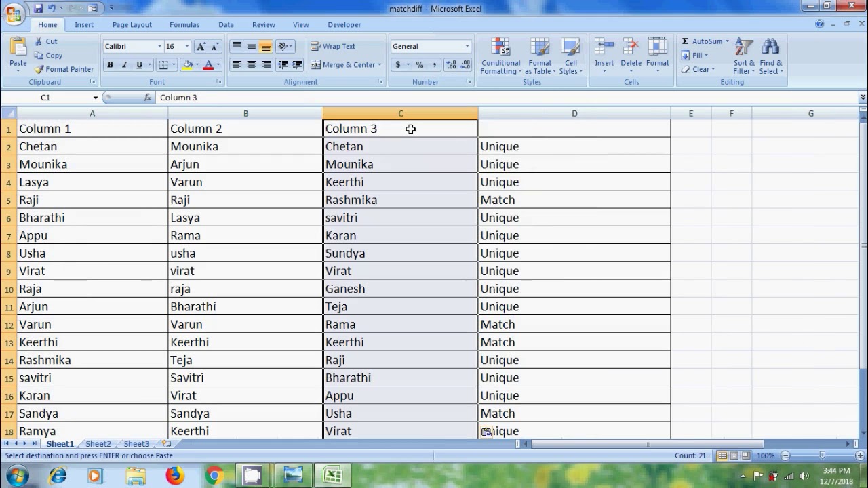This screenshot has width=868, height=488.
Task: Apply red font color
Action: tap(209, 64)
